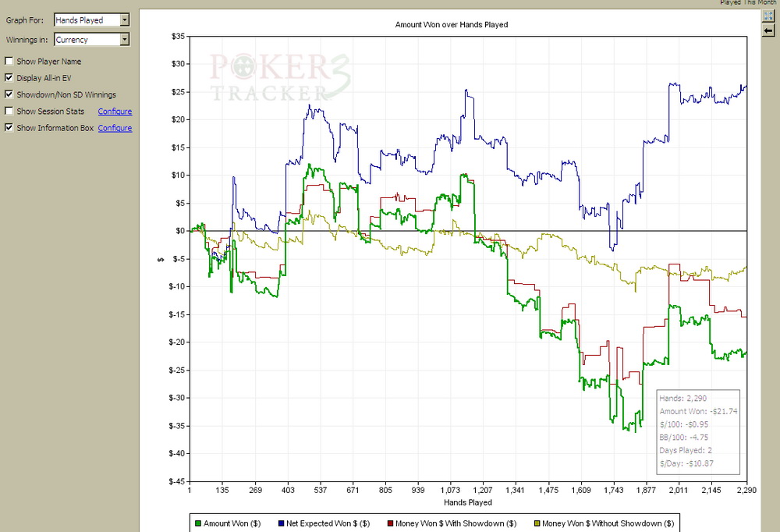This screenshot has width=780, height=532.
Task: Click Net Expected Won $ ($) legend label
Action: 328,523
